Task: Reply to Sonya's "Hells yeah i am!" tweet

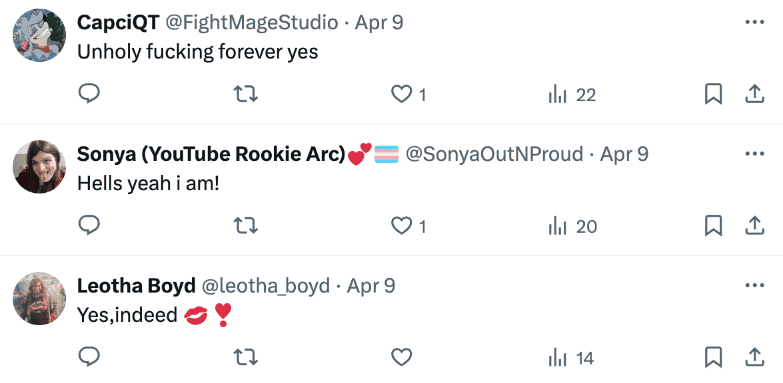Action: 89,225
